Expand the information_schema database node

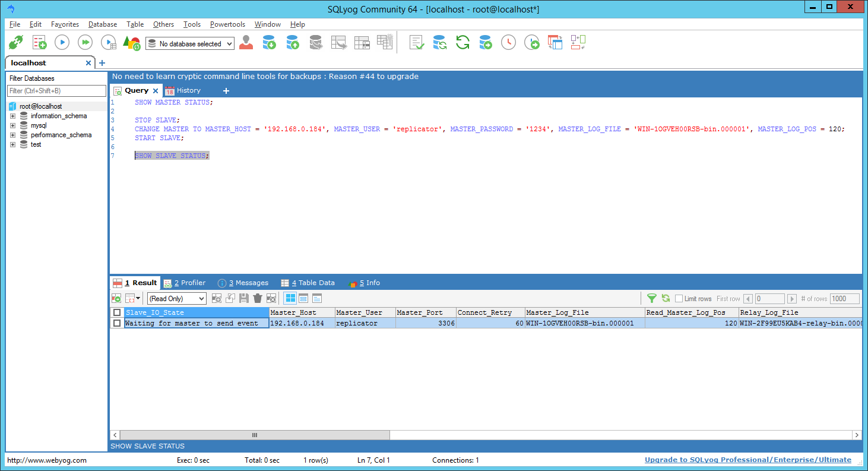point(12,116)
